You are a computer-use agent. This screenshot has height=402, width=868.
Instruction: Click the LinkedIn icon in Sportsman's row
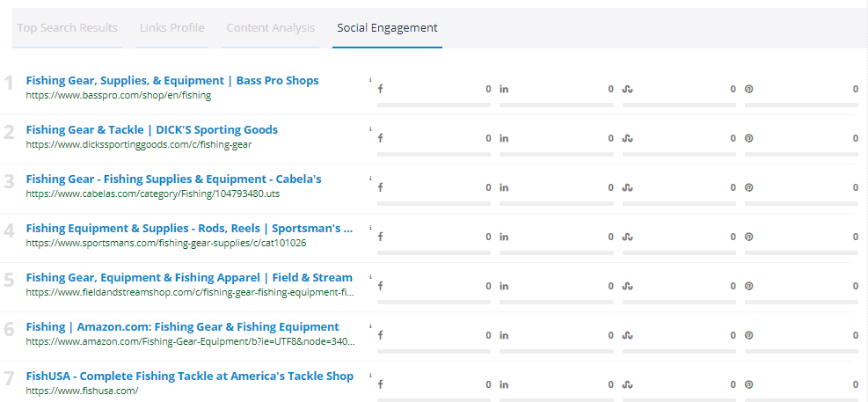504,237
